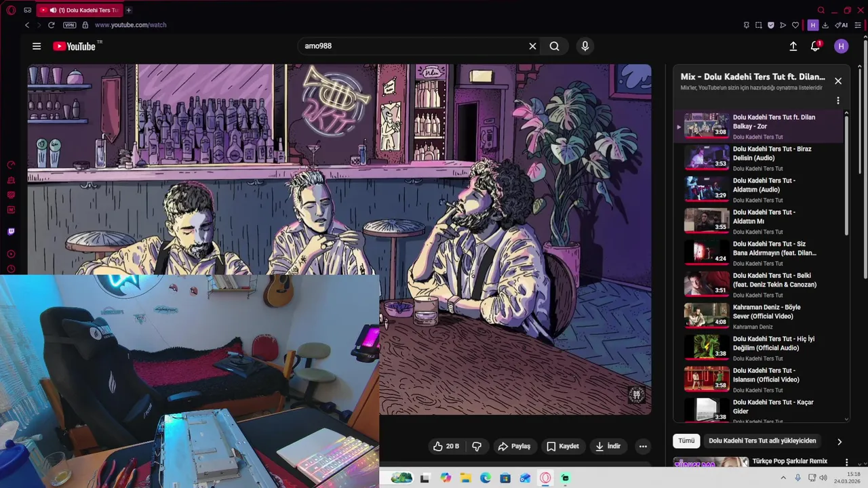
Task: Like the video with 20 B likes
Action: tap(446, 446)
